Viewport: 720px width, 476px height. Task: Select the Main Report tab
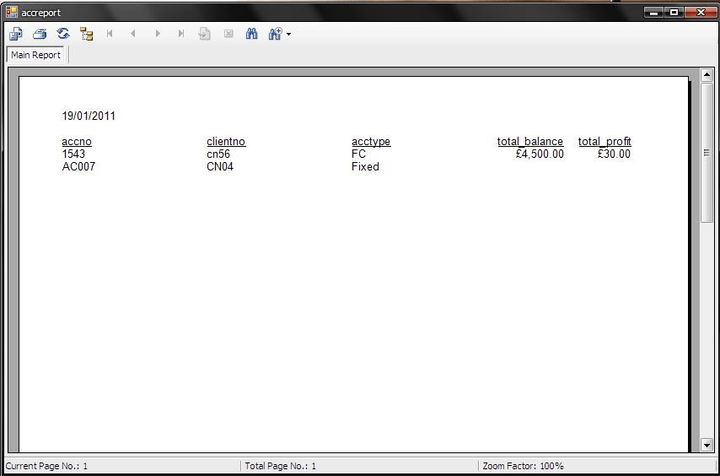[x=36, y=55]
